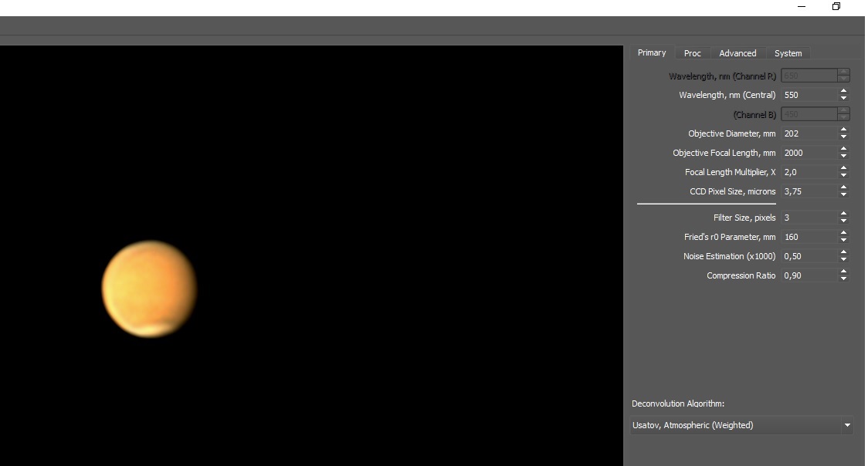Image resolution: width=868 pixels, height=466 pixels.
Task: Increase Noise Estimation with up arrow
Action: click(843, 252)
